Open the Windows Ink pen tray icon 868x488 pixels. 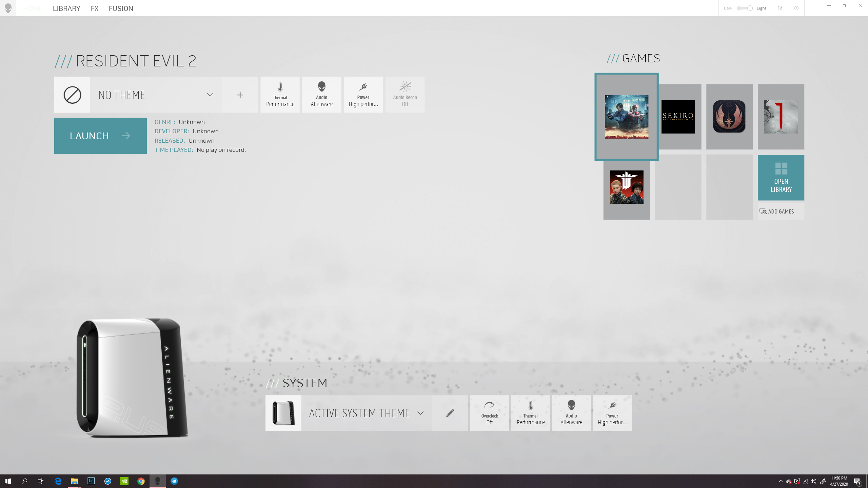pos(823,481)
